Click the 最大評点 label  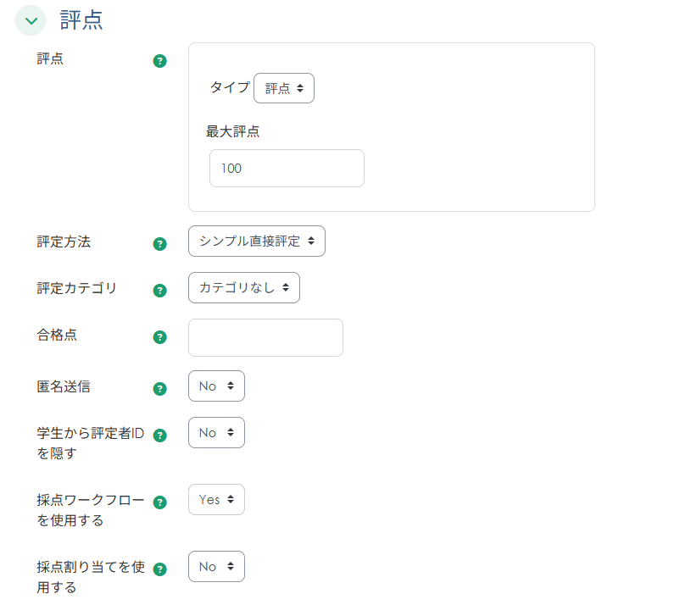pyautogui.click(x=232, y=131)
